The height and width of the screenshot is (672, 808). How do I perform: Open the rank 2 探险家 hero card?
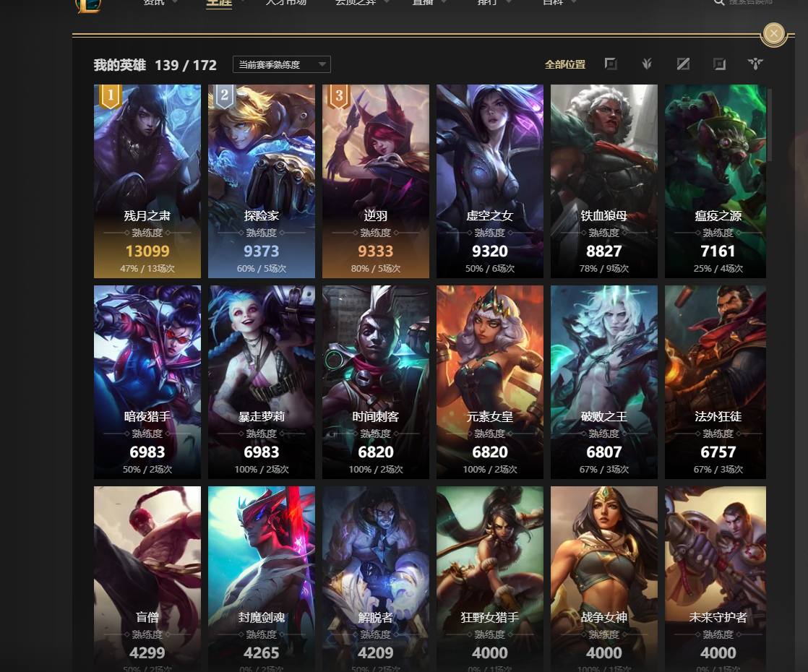pyautogui.click(x=261, y=181)
